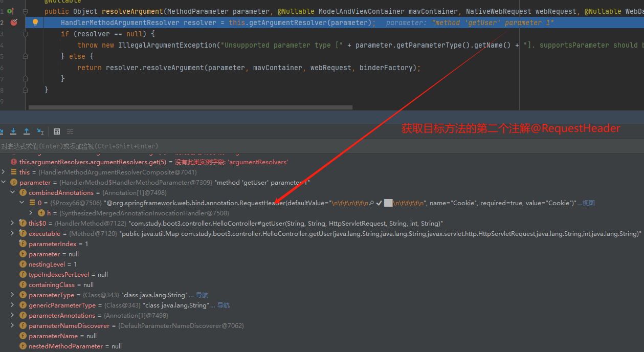The width and height of the screenshot is (644, 352).
Task: Select the 'parameterIndex = 1' row
Action: 322,244
